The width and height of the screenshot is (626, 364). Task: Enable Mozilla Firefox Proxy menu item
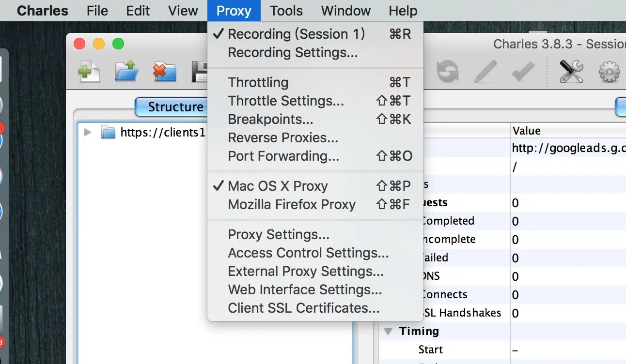point(315,204)
